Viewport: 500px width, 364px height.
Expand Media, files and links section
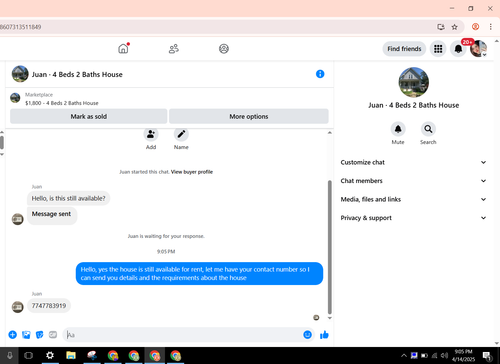(413, 199)
